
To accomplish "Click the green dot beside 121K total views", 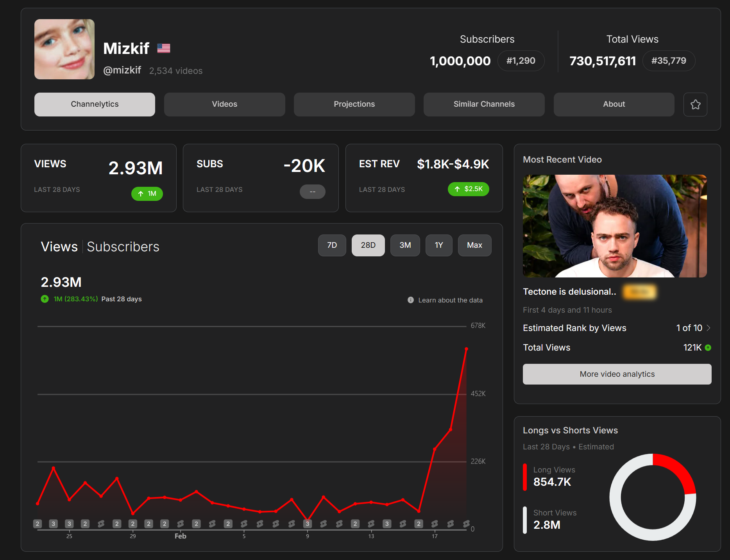I will [708, 347].
